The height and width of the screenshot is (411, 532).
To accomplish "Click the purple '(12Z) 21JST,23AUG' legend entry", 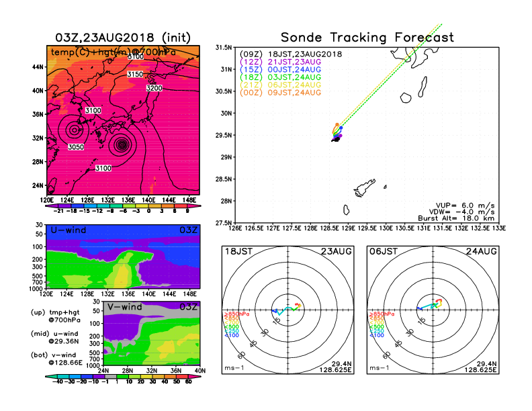I will 280,62.
